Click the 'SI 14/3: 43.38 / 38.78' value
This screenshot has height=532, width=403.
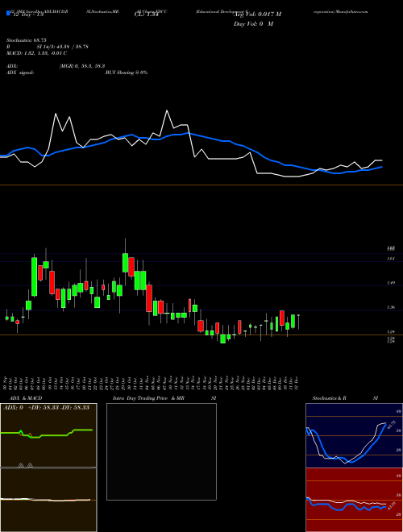click(63, 47)
